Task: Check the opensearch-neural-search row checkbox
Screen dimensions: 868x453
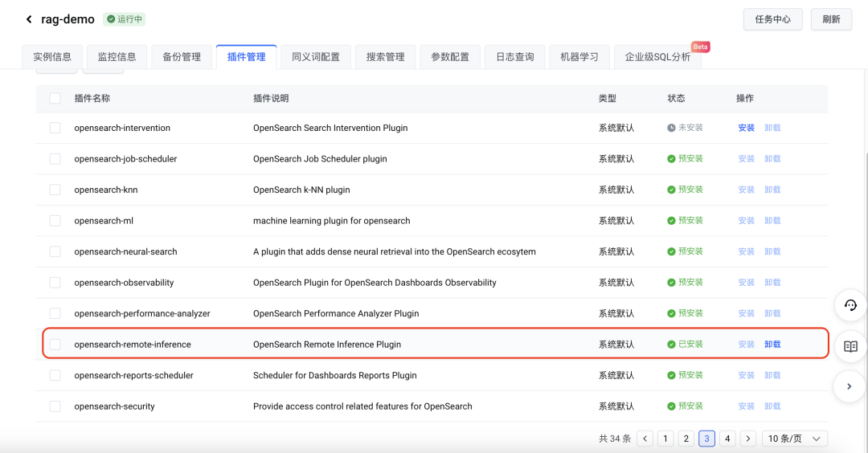Action: click(x=55, y=251)
